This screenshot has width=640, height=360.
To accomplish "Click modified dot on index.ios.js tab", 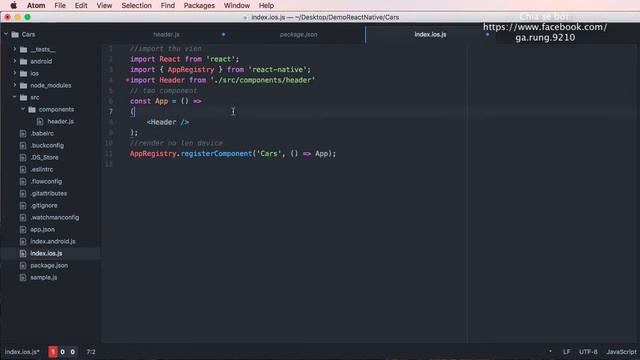I will [x=487, y=34].
